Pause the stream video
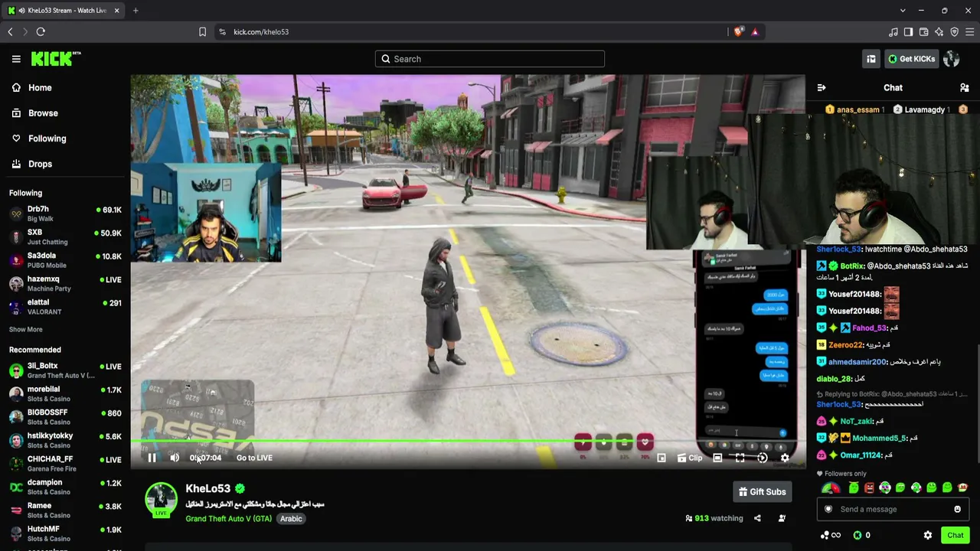Screen dimensions: 980x551 pyautogui.click(x=152, y=458)
